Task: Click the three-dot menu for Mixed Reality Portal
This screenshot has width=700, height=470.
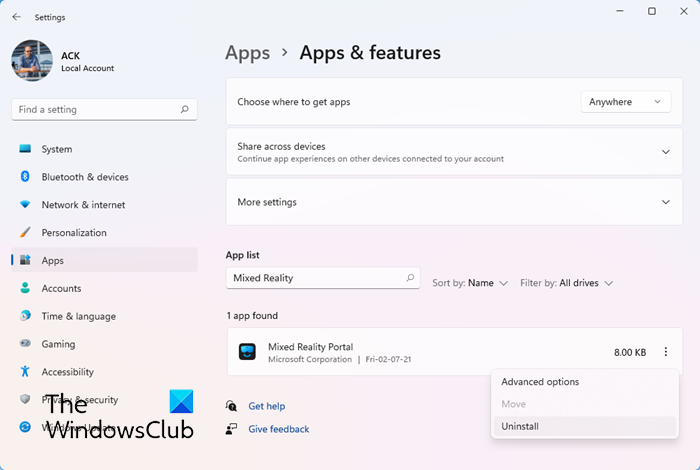Action: click(x=665, y=352)
